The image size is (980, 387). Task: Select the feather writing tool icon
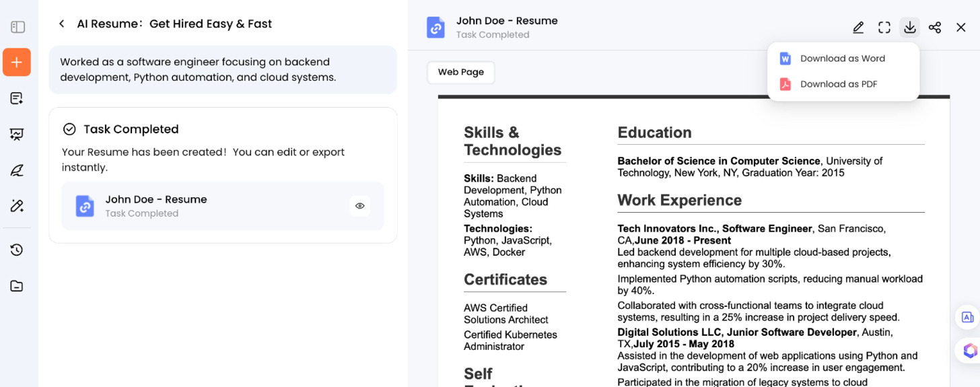click(x=17, y=170)
